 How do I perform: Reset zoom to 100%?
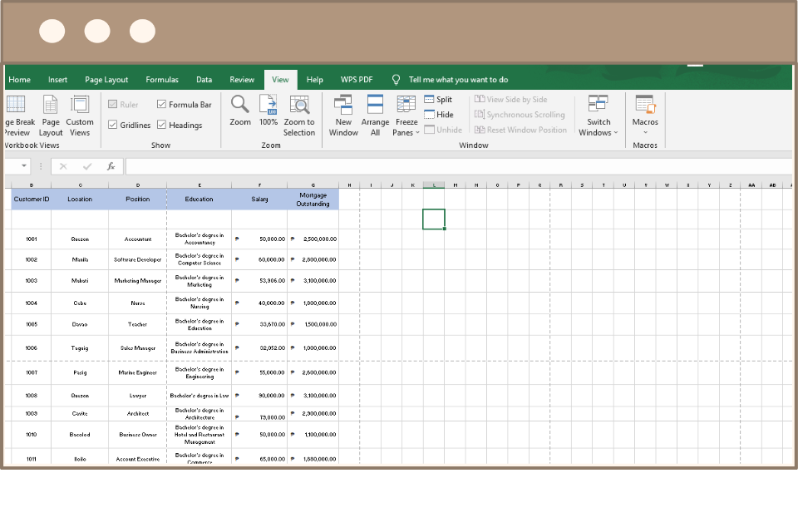[268, 111]
